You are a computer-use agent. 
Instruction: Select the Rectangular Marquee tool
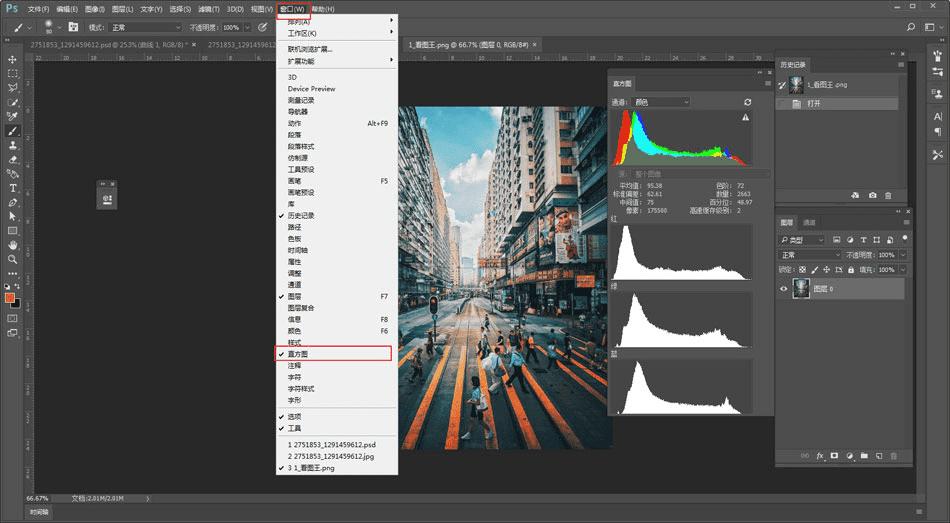[13, 74]
